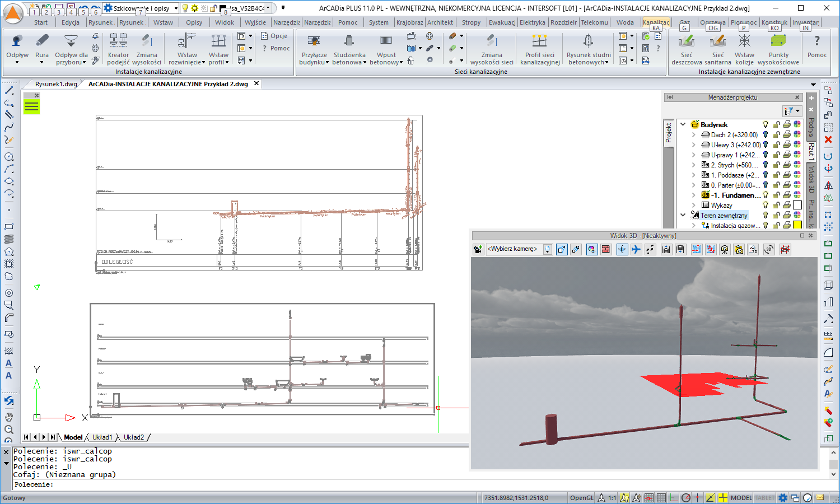Toggle visibility bulb for -1. Fundament
The height and width of the screenshot is (504, 840).
pyautogui.click(x=766, y=195)
